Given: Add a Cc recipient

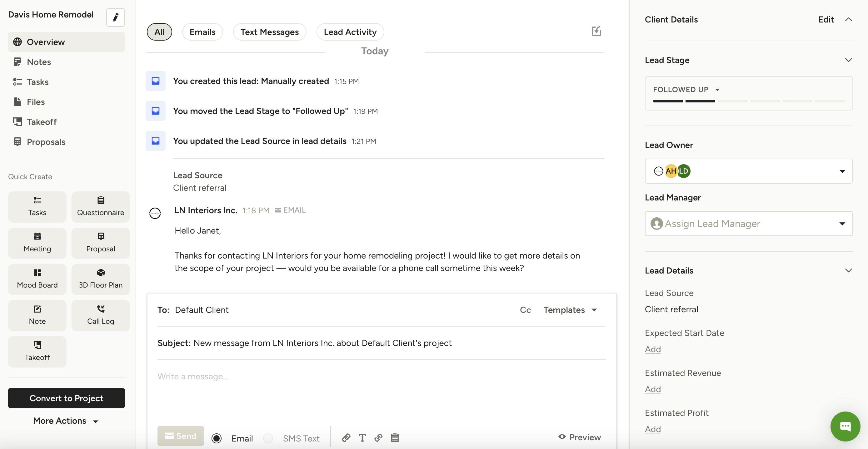Looking at the screenshot, I should click(525, 310).
